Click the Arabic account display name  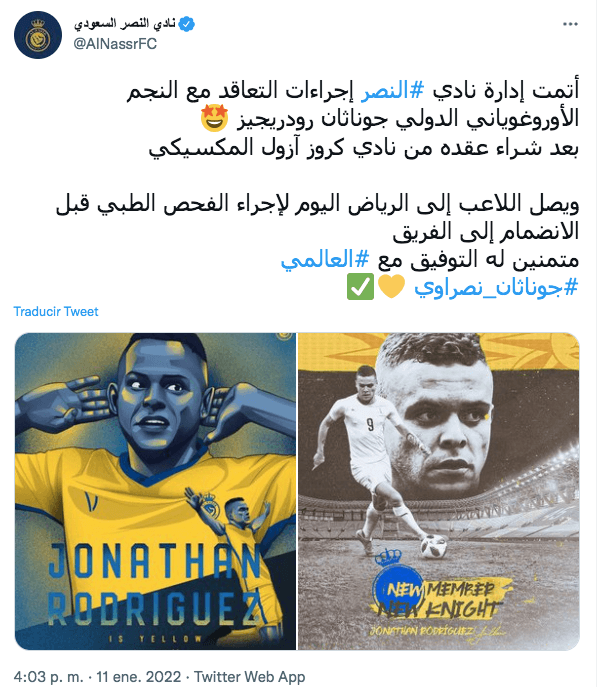click(125, 23)
